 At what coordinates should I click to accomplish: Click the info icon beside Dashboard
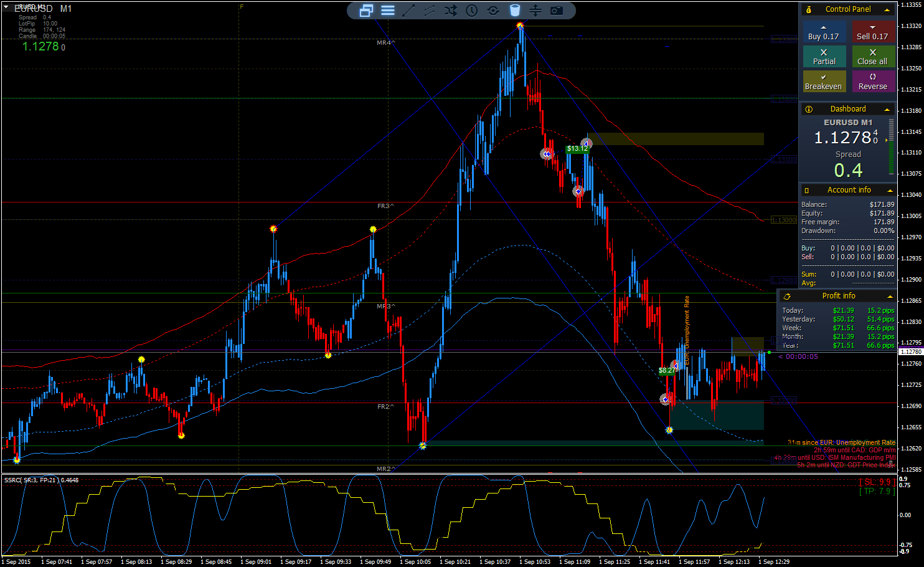click(x=808, y=109)
